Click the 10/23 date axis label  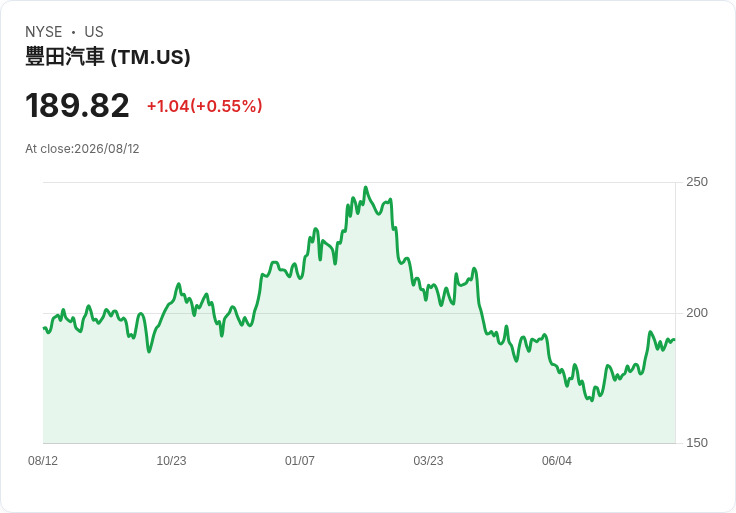coord(171,461)
